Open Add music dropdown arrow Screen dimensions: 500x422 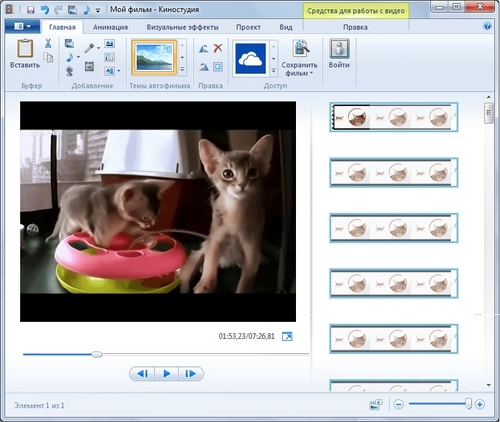point(78,57)
